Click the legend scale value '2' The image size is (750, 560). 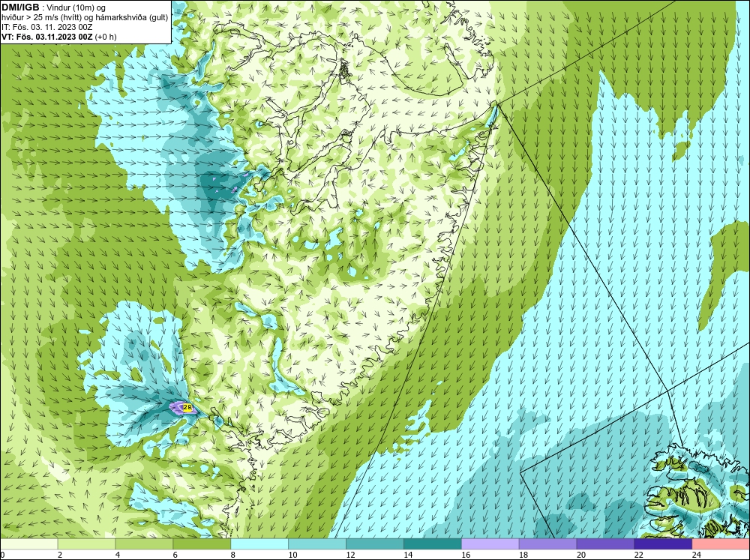pos(60,555)
